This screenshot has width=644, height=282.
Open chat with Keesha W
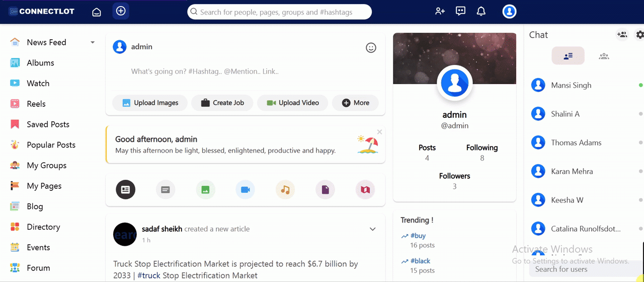coord(567,200)
